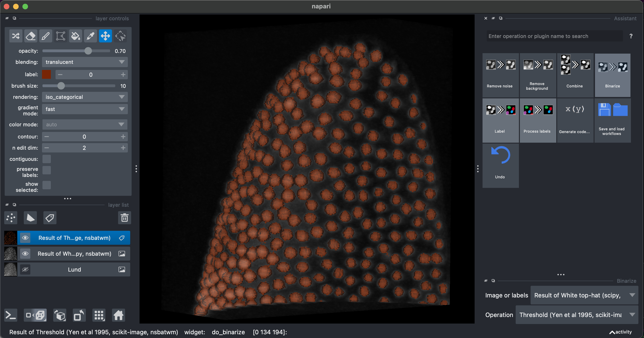This screenshot has width=644, height=338.
Task: Expand the rendering iso_categorical dropdown
Action: click(x=85, y=97)
